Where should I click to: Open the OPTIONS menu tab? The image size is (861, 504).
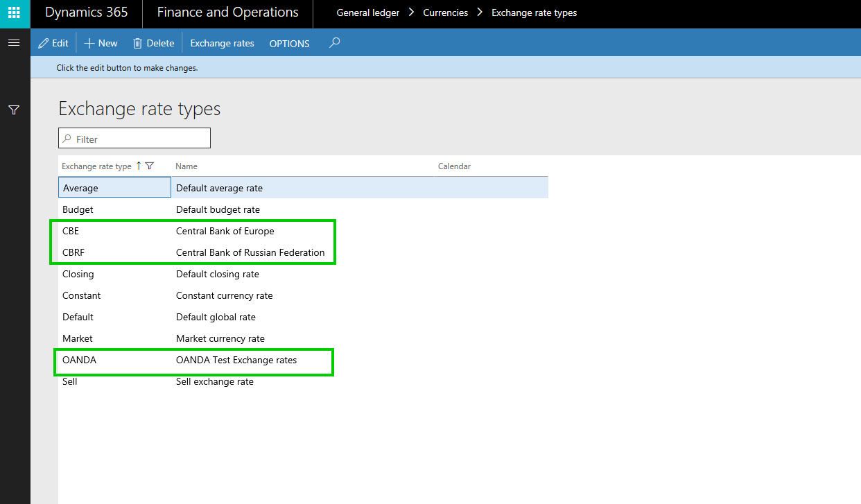click(289, 43)
